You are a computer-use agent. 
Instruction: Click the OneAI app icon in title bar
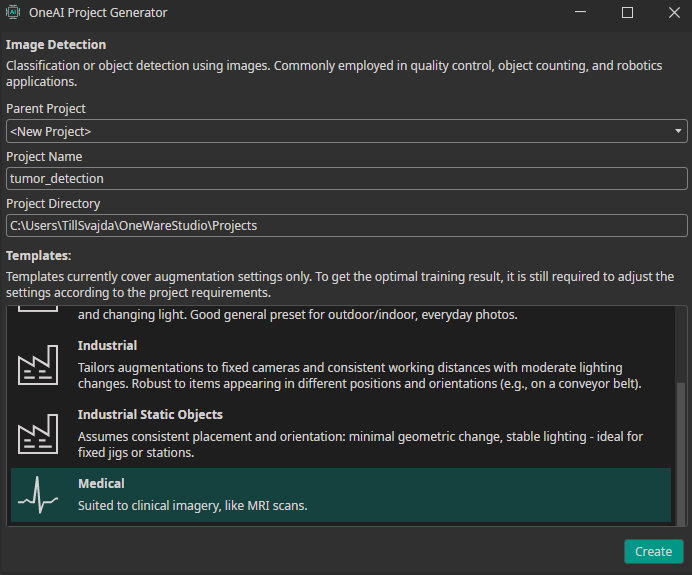(x=14, y=13)
